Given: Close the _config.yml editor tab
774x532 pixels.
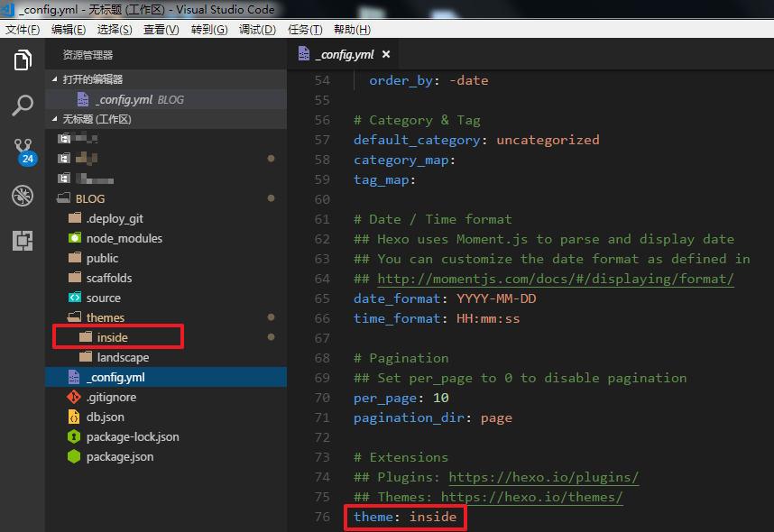Looking at the screenshot, I should [x=386, y=54].
